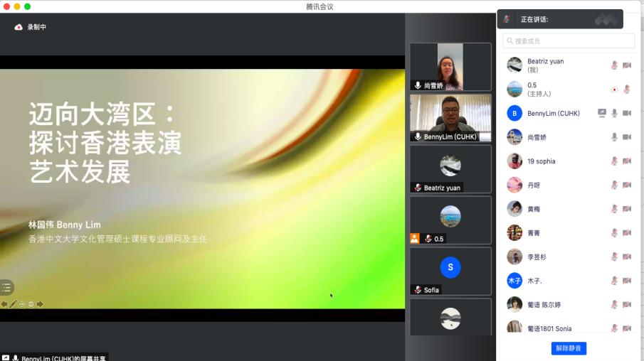
Task: Select 黄梅 in the member list
Action: point(534,210)
